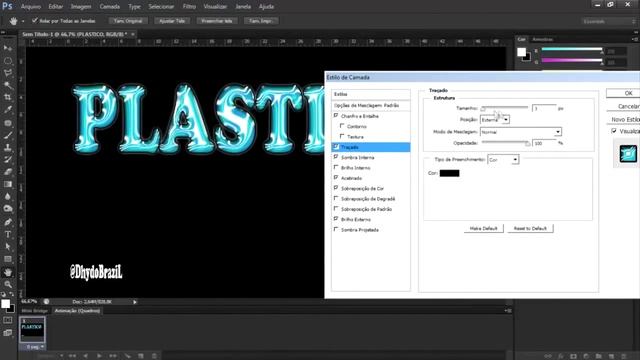The width and height of the screenshot is (640, 360).
Task: Select the Healing Brush tool
Action: [x=8, y=122]
